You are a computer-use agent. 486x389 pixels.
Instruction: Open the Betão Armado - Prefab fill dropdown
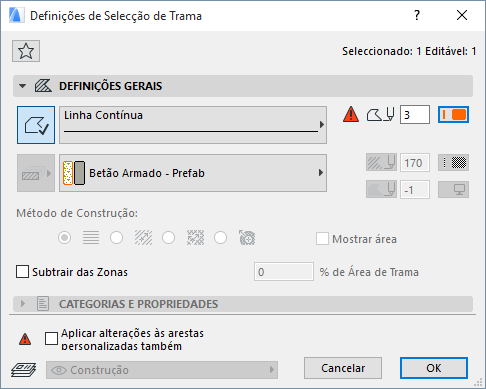(193, 173)
